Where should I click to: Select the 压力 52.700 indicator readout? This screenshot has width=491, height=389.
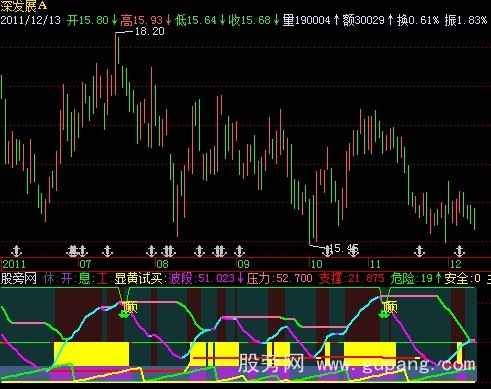coord(279,278)
